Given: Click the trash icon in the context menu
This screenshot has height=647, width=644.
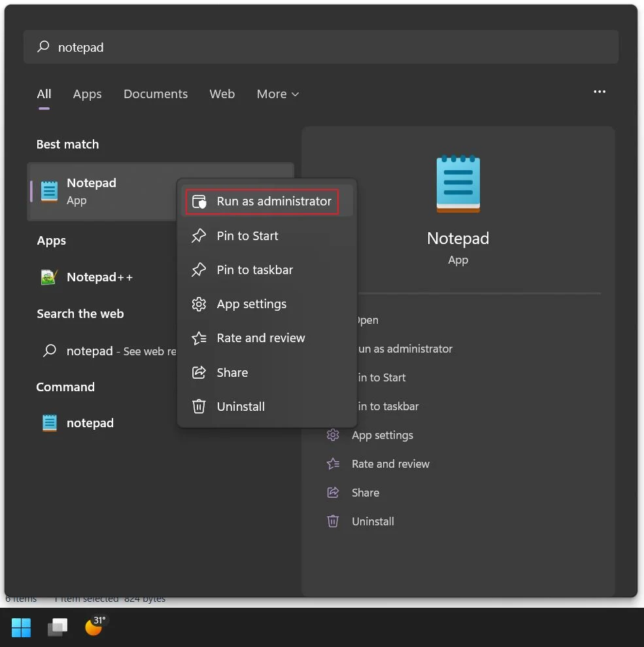Looking at the screenshot, I should (x=199, y=406).
